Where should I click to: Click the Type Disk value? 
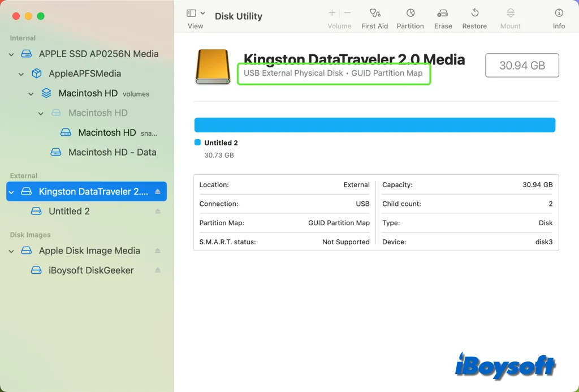click(546, 223)
